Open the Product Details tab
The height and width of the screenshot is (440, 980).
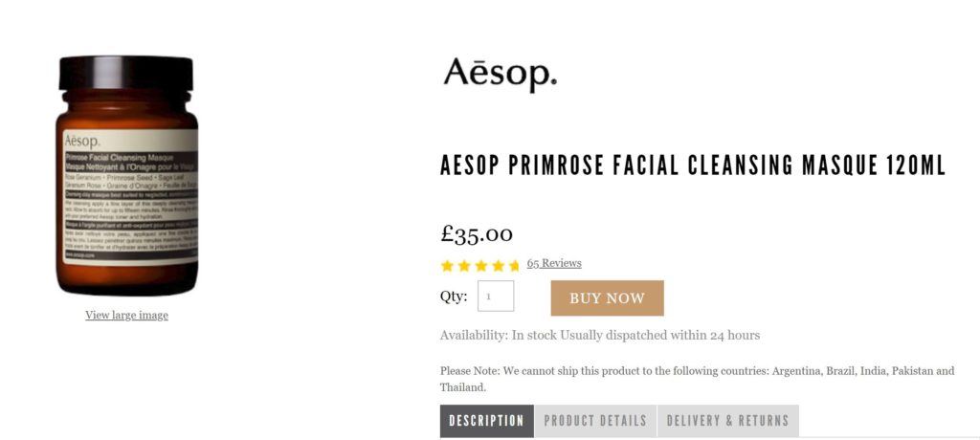(x=595, y=421)
